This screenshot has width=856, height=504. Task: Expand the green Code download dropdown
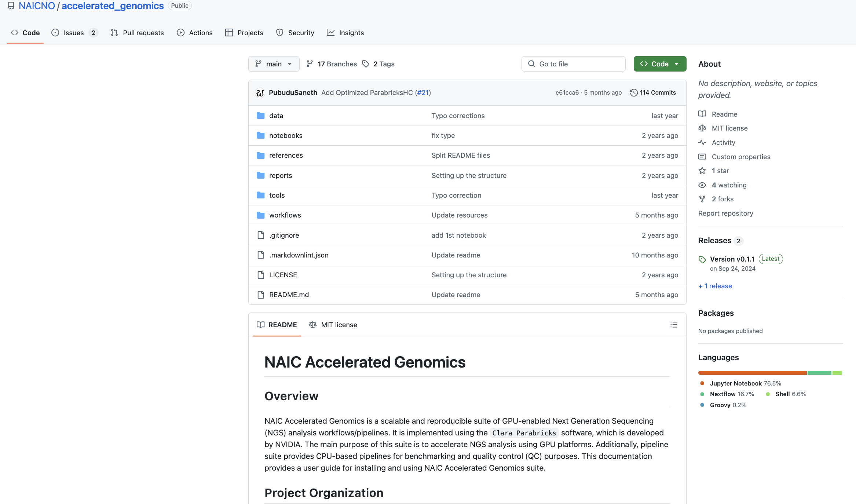coord(660,64)
